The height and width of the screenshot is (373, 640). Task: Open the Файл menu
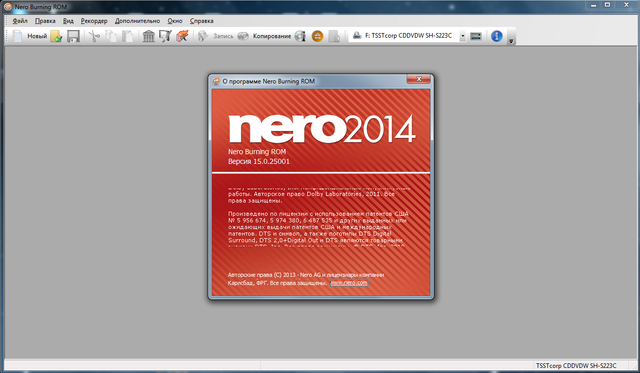[20, 21]
